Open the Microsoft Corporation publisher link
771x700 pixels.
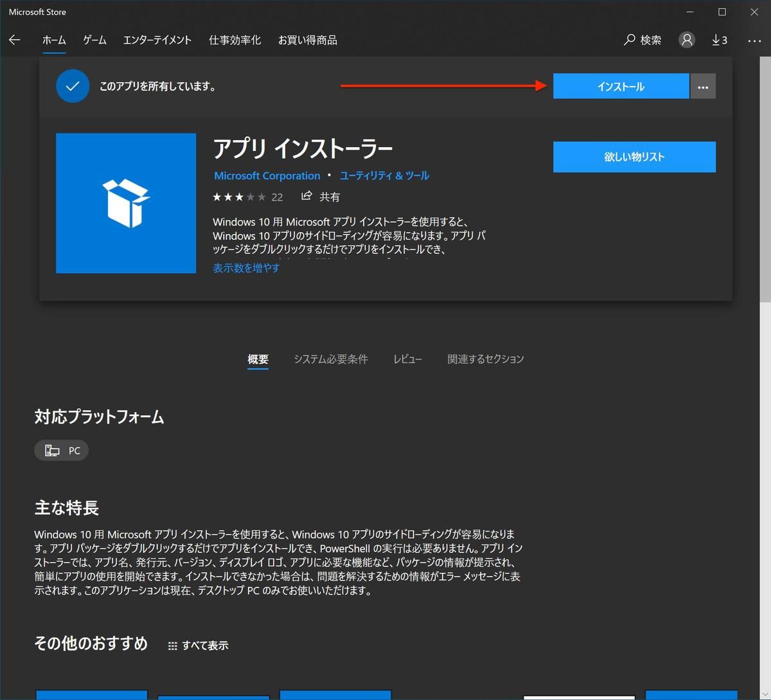[x=267, y=175]
